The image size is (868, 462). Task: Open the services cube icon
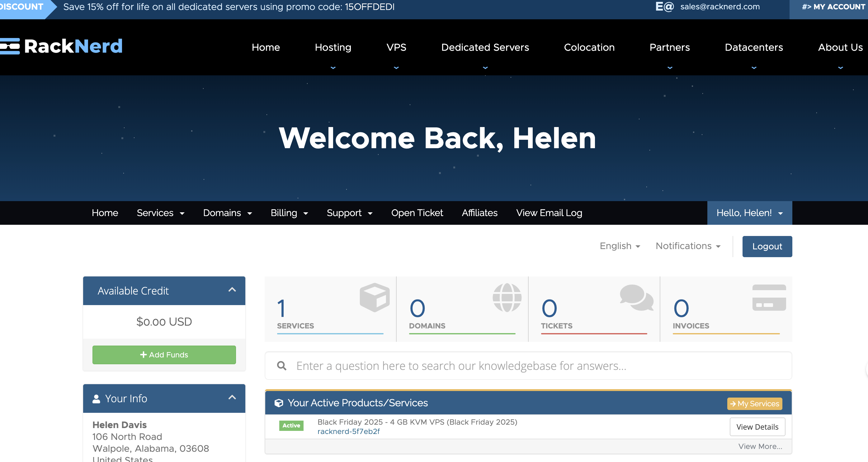coord(375,297)
